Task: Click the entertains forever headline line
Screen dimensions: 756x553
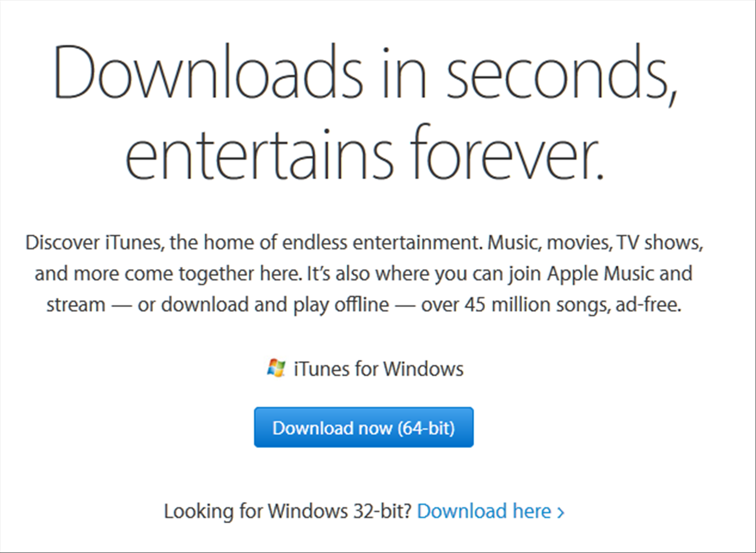Action: tap(365, 153)
